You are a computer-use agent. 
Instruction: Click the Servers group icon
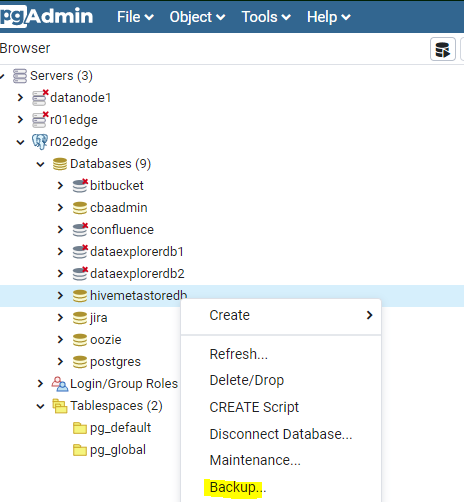pos(20,76)
